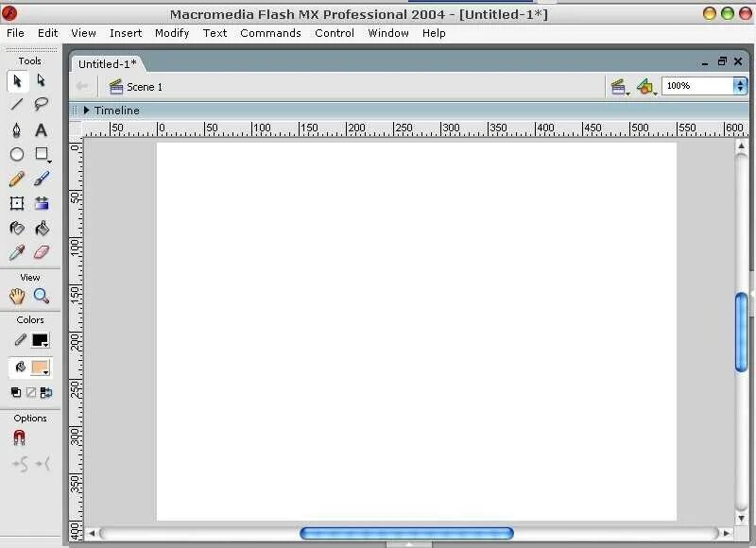Screen dimensions: 756x548
Task: Select the Brush tool
Action: click(42, 180)
